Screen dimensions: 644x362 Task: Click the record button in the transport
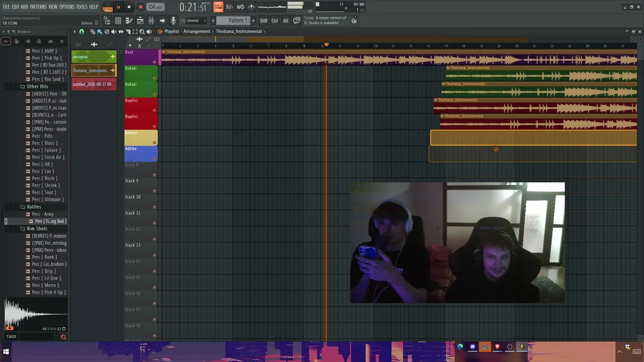140,7
